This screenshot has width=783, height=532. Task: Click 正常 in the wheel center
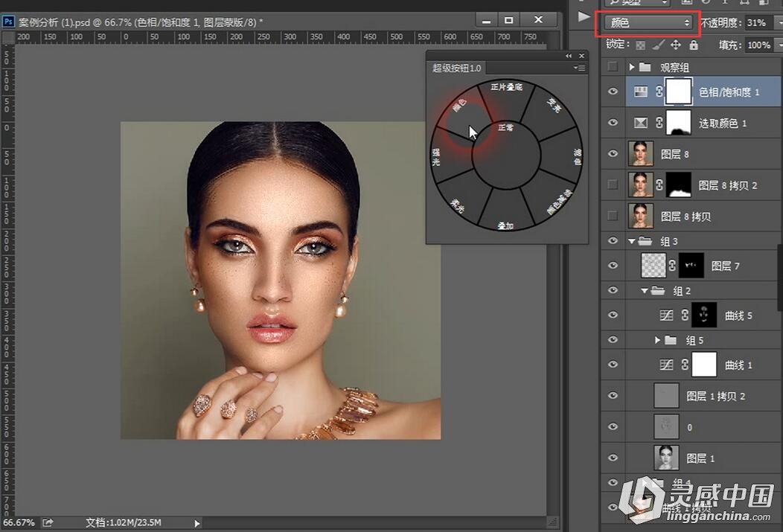tap(506, 155)
